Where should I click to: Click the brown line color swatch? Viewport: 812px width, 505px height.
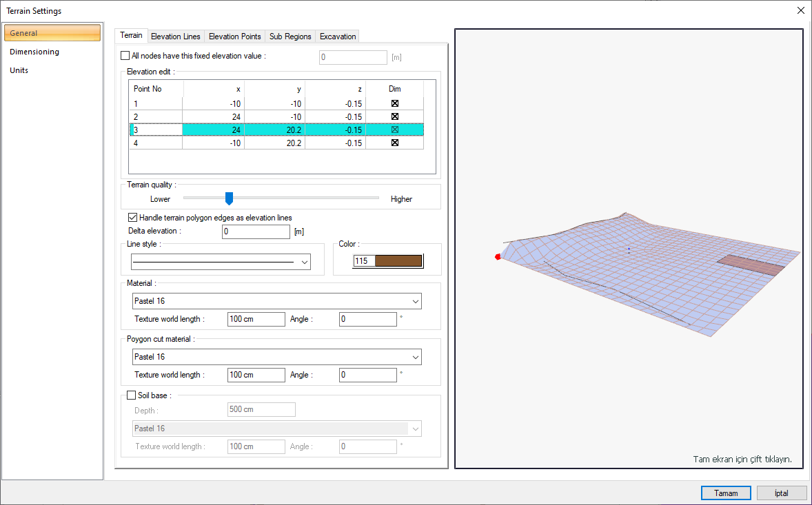[x=398, y=261]
